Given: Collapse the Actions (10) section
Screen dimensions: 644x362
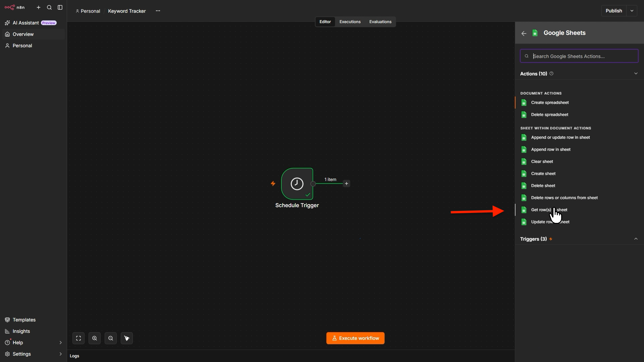Looking at the screenshot, I should pyautogui.click(x=636, y=73).
